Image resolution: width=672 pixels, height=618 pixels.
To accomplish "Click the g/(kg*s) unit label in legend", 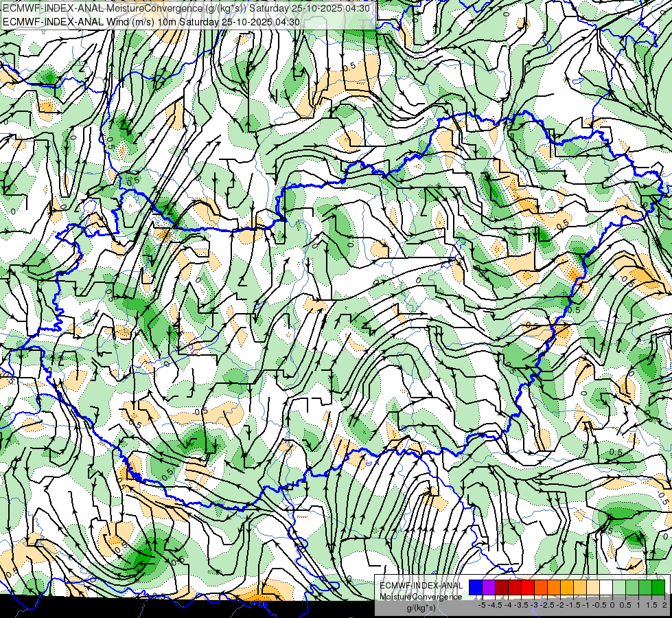I will [x=421, y=608].
